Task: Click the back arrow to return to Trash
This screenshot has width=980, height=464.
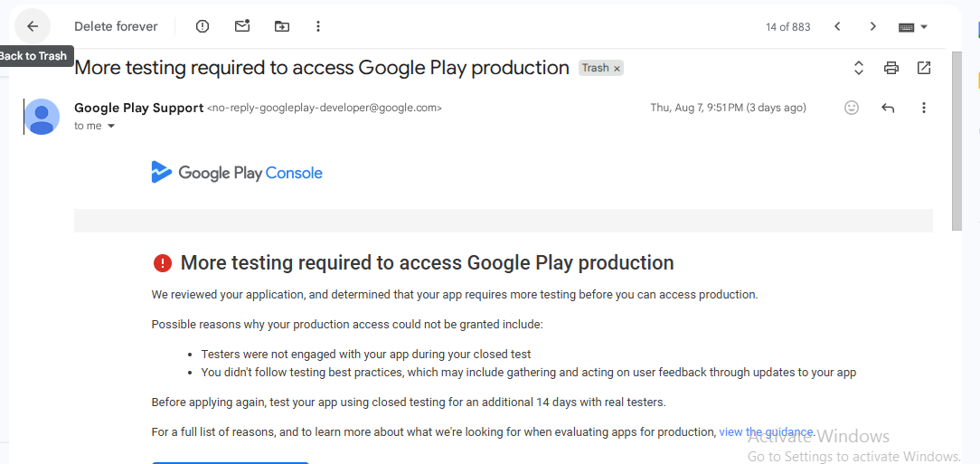Action: click(x=33, y=26)
